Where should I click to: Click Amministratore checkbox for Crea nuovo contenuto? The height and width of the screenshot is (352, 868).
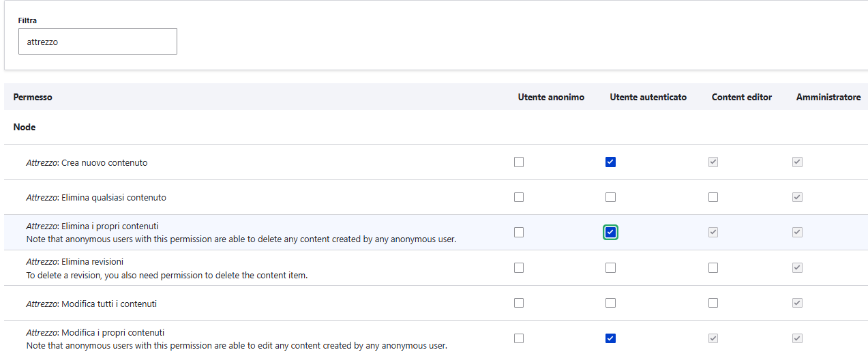(x=797, y=162)
